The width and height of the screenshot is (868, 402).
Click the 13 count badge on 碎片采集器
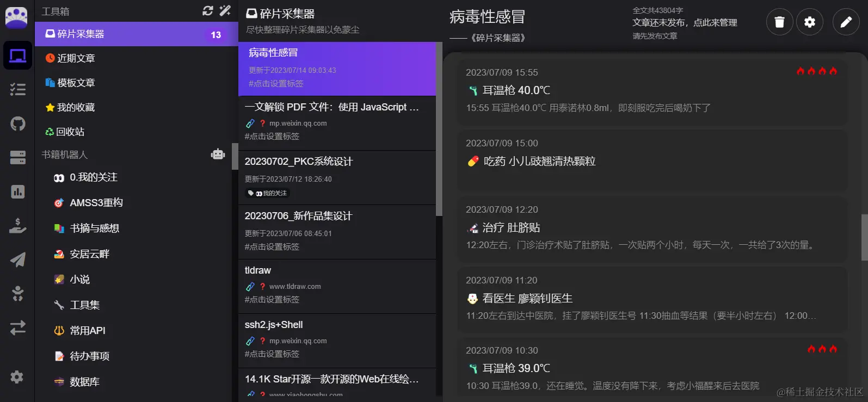(x=216, y=34)
